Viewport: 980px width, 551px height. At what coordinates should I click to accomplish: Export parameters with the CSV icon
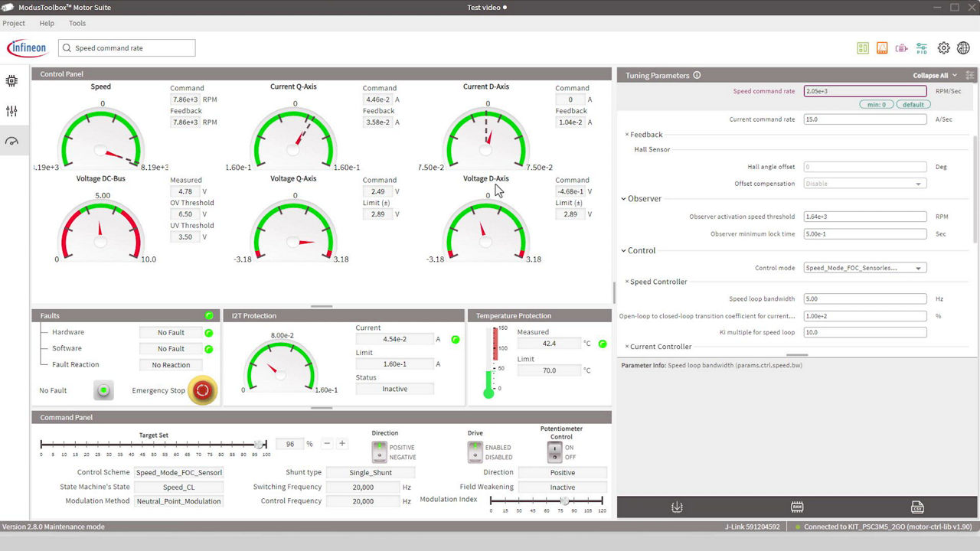916,507
